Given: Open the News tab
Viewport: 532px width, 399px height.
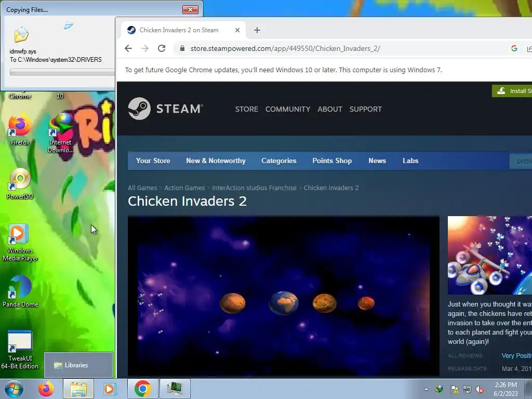Looking at the screenshot, I should coord(377,161).
